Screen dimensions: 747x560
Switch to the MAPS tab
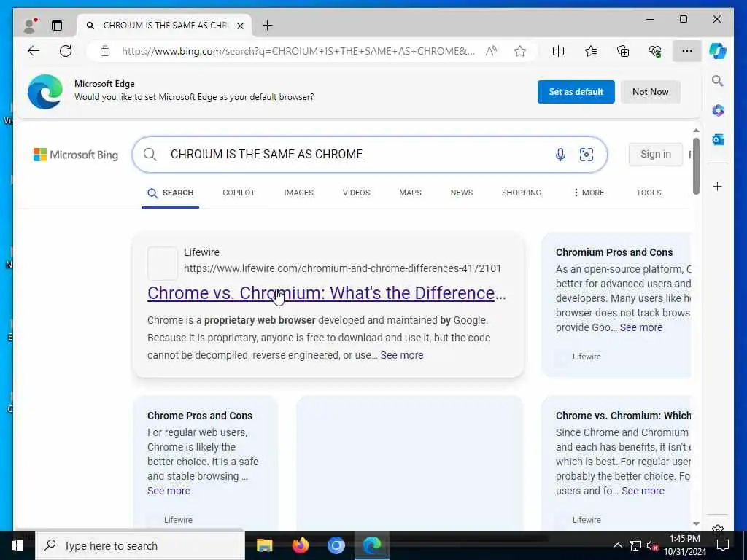pyautogui.click(x=410, y=192)
